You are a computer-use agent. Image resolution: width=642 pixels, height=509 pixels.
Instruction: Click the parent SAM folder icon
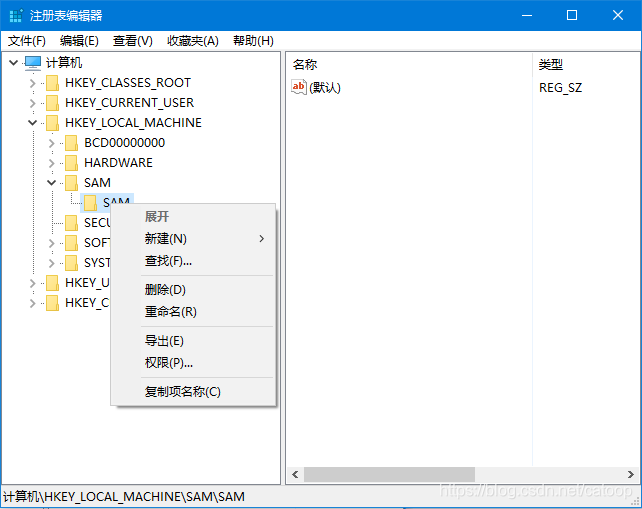click(71, 183)
